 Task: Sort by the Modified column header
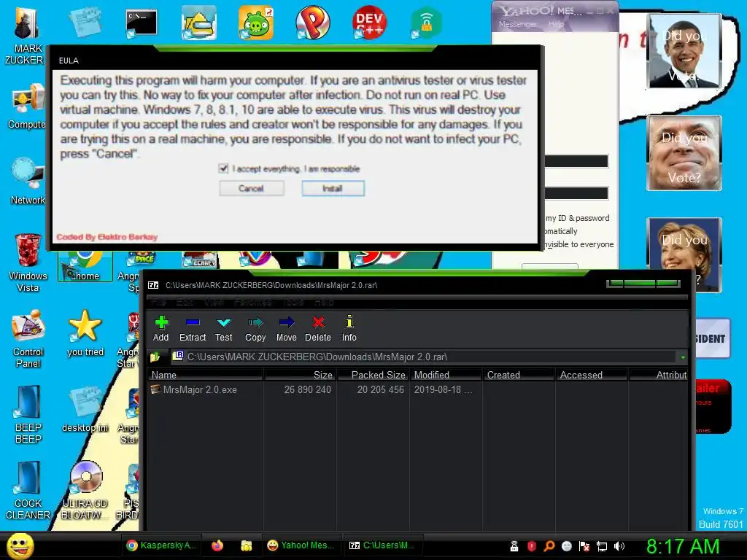click(446, 375)
